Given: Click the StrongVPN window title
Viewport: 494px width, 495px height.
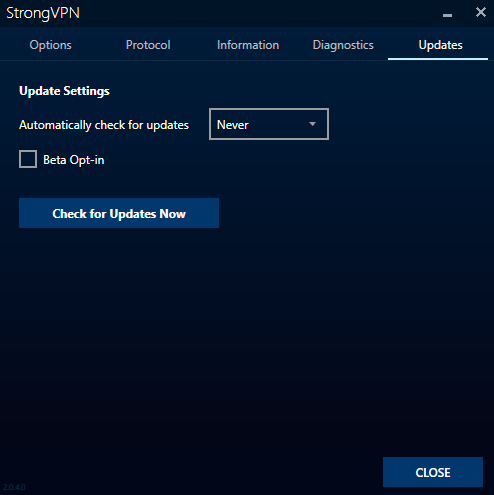Looking at the screenshot, I should click(x=43, y=13).
